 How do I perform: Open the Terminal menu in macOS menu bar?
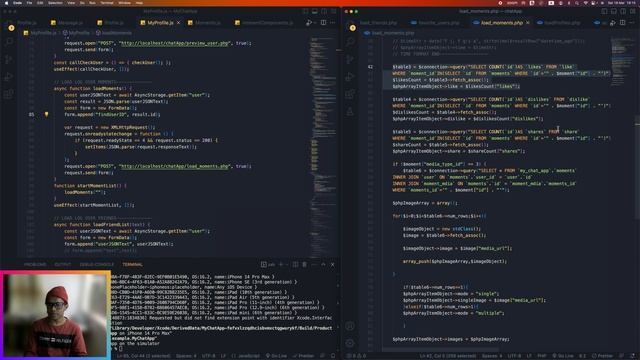point(107,3)
